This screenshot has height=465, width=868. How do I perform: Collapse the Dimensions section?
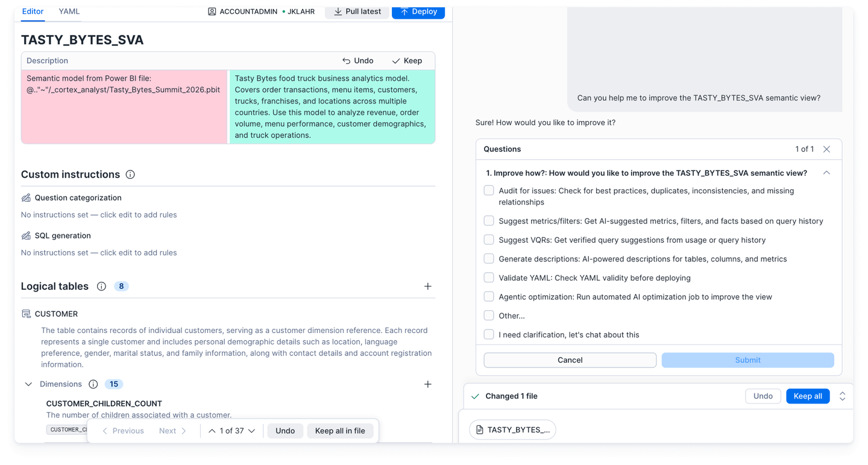click(28, 384)
